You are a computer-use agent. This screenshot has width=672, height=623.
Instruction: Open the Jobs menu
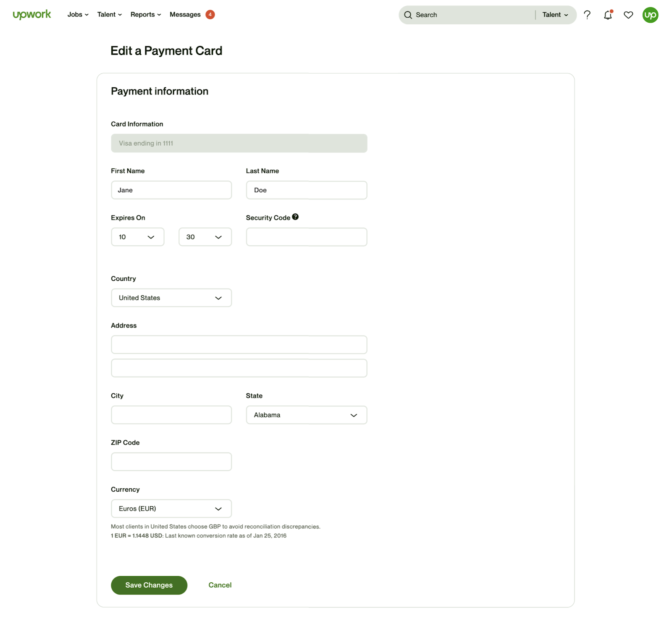click(78, 15)
